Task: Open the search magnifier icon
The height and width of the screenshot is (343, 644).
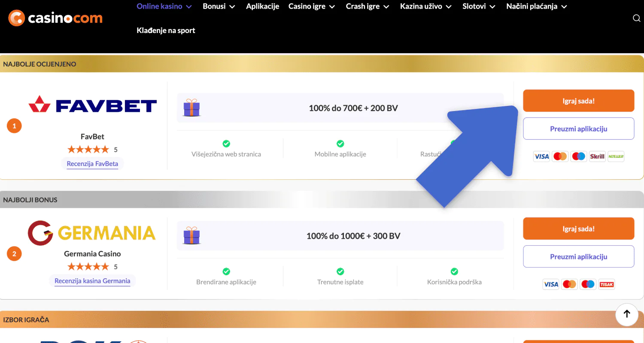Action: coord(637,18)
